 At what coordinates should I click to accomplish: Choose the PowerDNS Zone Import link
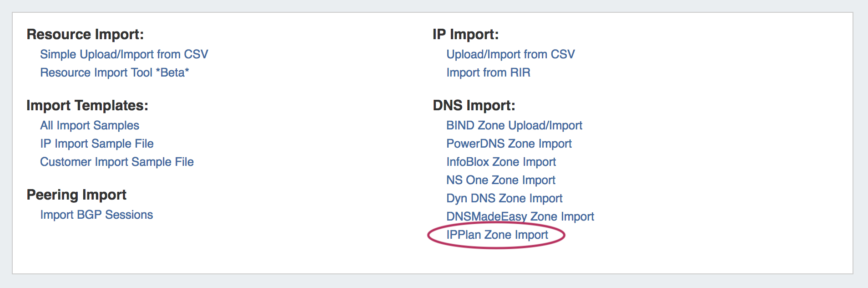click(509, 144)
